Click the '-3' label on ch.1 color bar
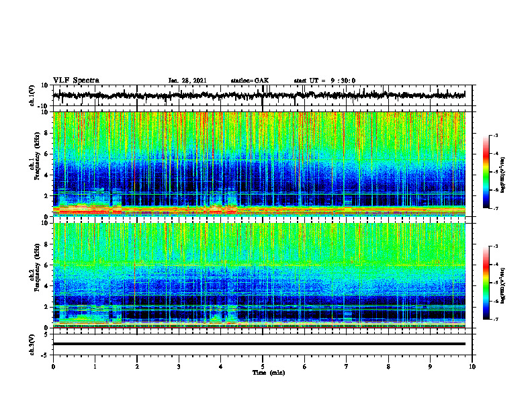 click(495, 136)
